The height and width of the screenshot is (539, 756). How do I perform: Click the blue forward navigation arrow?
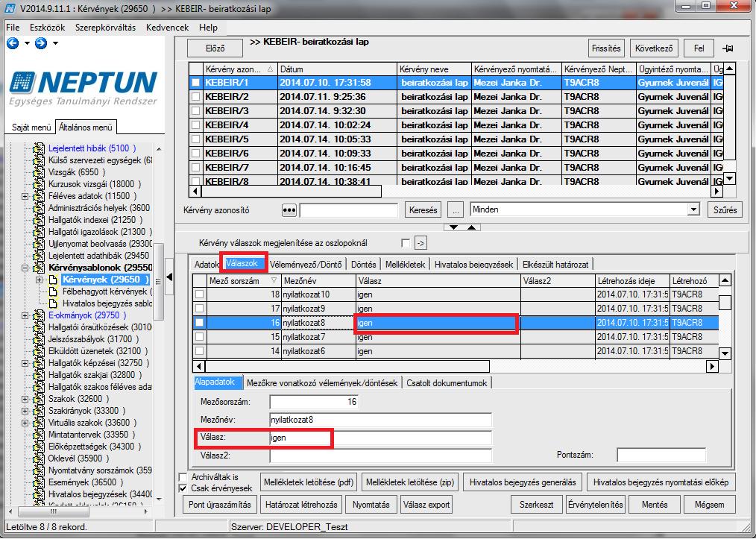click(41, 43)
